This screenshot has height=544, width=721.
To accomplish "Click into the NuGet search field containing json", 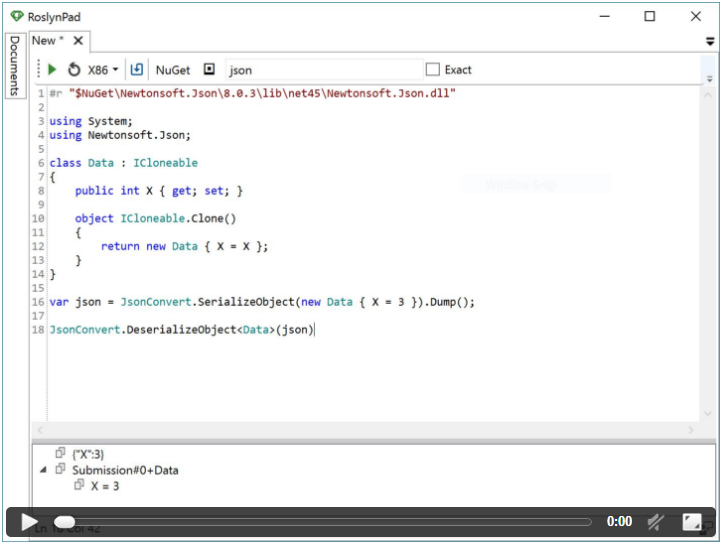I will tap(320, 70).
